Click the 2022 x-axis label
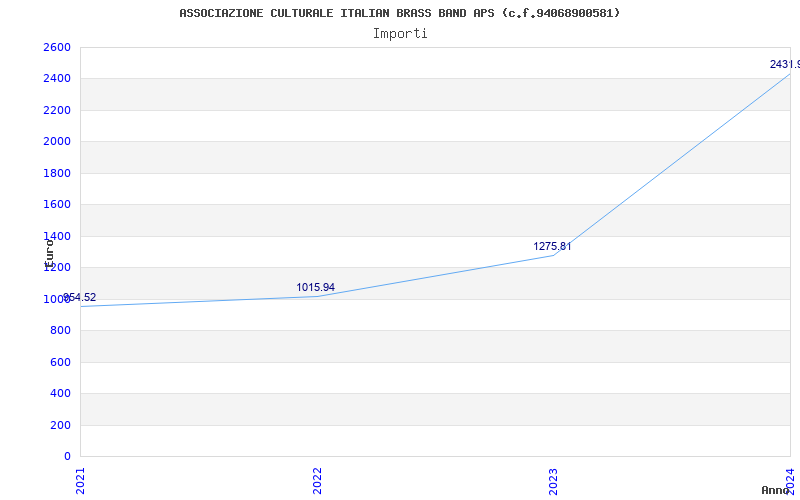 [317, 481]
